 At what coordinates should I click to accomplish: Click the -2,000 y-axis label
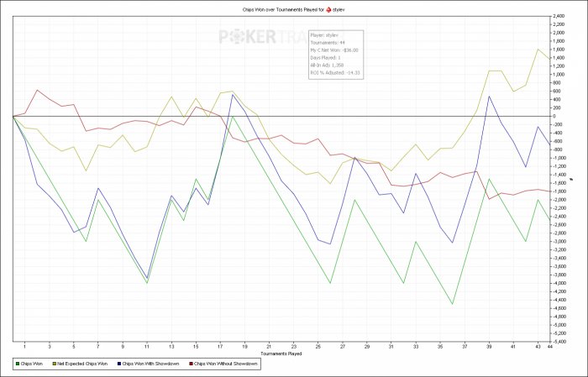[559, 200]
